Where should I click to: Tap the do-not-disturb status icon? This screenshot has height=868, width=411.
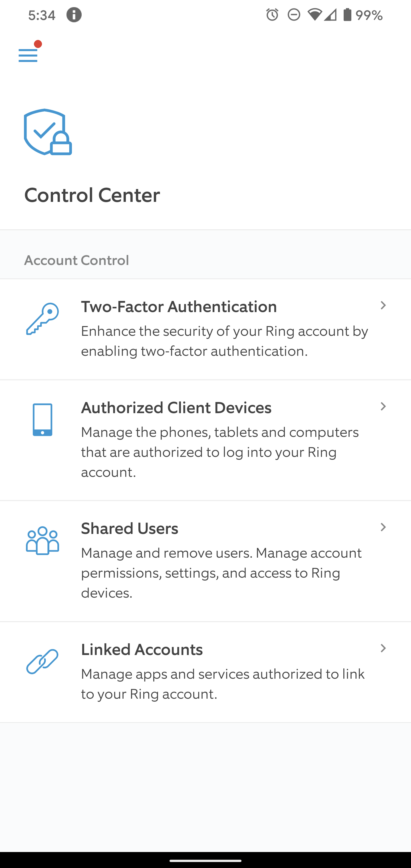coord(294,15)
